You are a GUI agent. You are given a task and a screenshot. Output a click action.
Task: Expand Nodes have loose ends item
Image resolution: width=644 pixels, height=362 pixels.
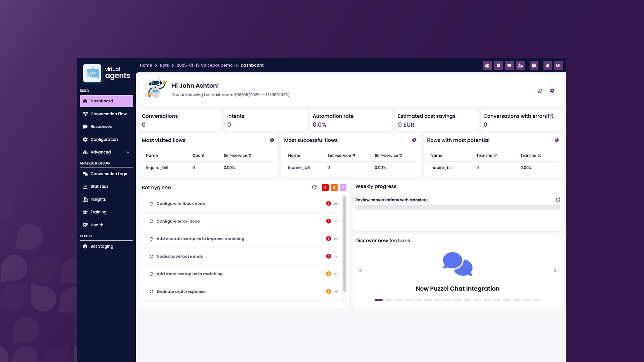(336, 256)
